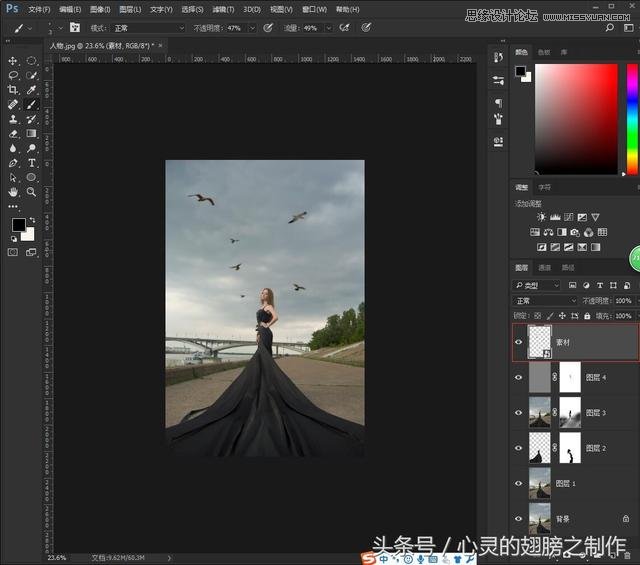This screenshot has width=640, height=565.
Task: Expand the layer filter type dropdown
Action: pyautogui.click(x=538, y=286)
